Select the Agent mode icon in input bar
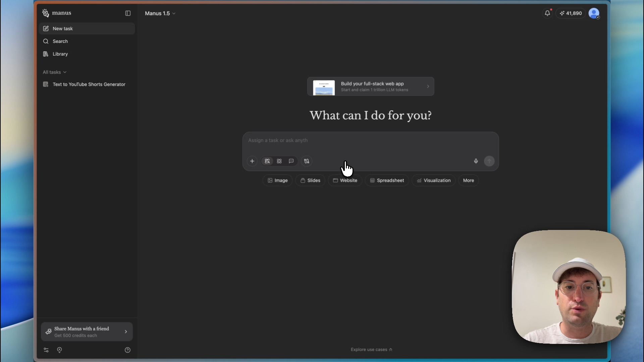Image resolution: width=644 pixels, height=362 pixels. point(267,161)
